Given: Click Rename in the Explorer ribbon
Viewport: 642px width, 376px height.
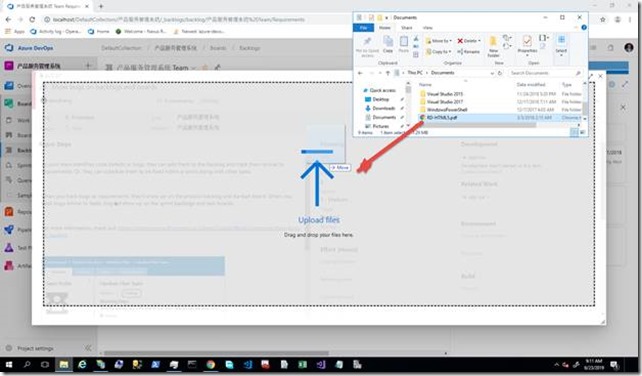Looking at the screenshot, I should pos(468,52).
